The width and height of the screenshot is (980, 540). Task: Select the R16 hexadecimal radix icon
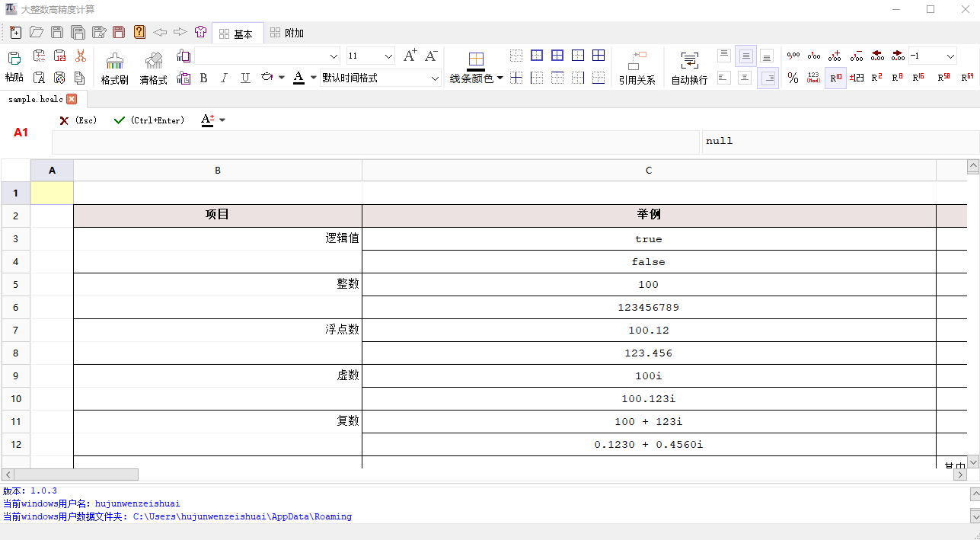919,78
